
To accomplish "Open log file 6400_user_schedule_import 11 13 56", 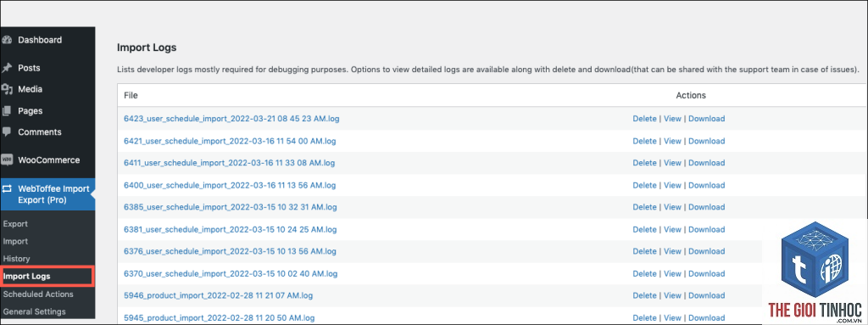I will pos(230,185).
